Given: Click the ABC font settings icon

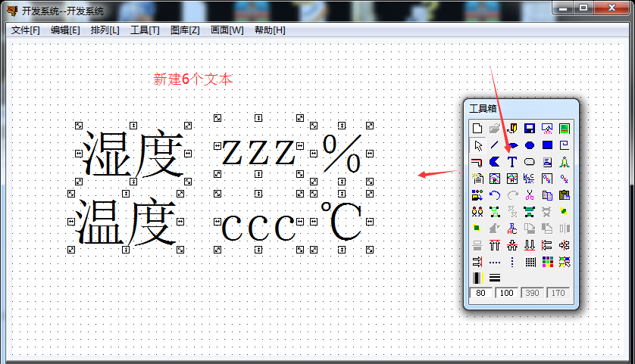Looking at the screenshot, I should (512, 229).
